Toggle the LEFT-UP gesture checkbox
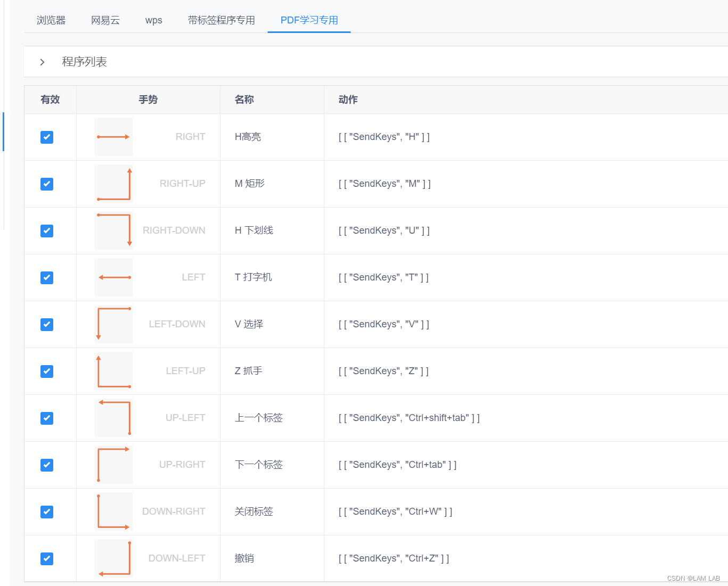Image resolution: width=728 pixels, height=586 pixels. [47, 372]
